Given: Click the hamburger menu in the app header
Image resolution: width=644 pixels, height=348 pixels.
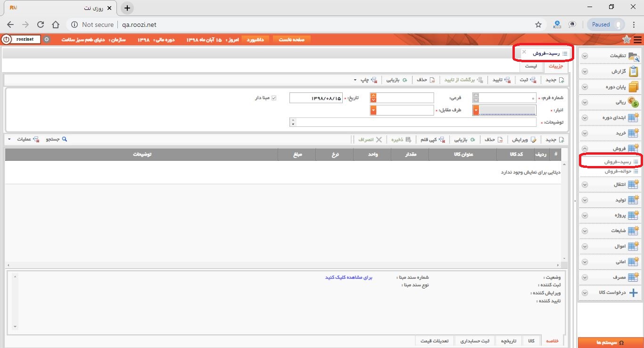Looking at the screenshot, I should [x=637, y=40].
